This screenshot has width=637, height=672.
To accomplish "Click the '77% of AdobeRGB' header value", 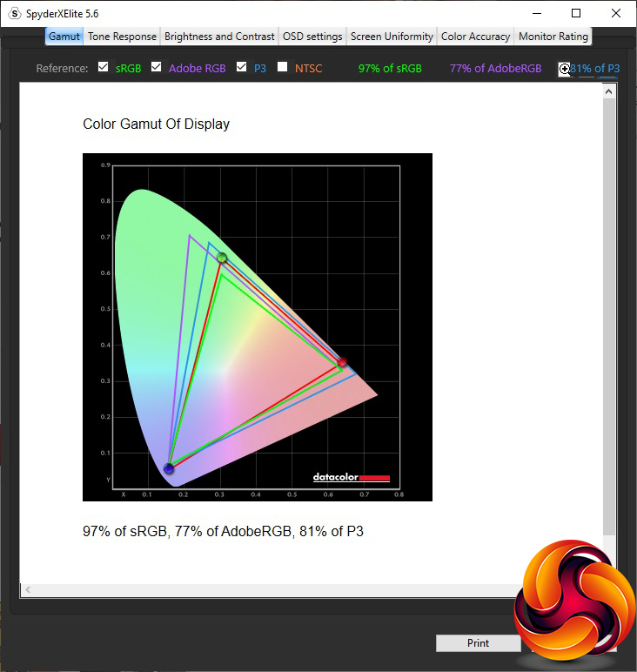I will [x=496, y=69].
